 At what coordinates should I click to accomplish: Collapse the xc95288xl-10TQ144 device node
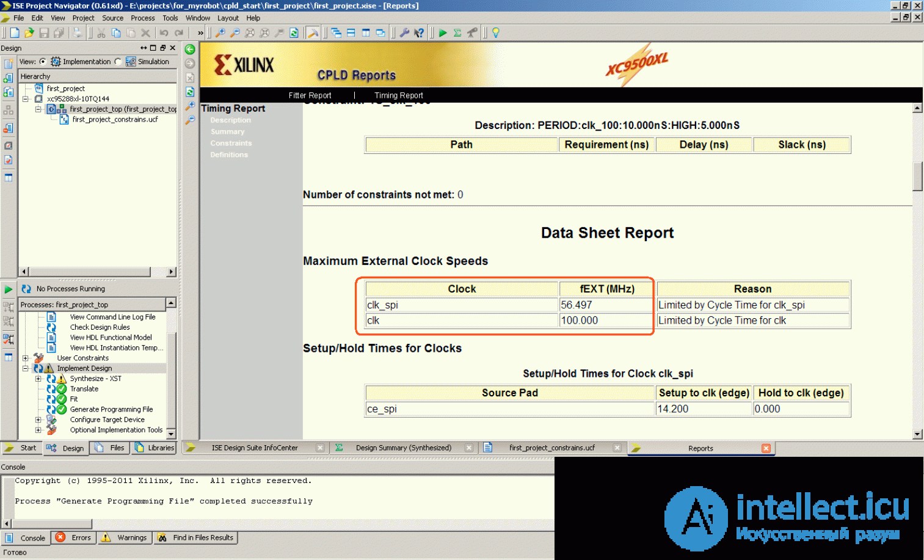click(26, 99)
